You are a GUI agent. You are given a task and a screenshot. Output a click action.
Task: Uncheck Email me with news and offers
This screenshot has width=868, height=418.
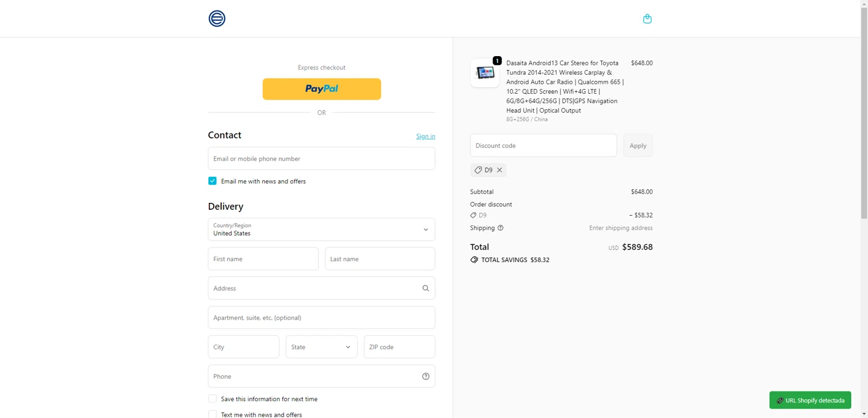point(212,181)
